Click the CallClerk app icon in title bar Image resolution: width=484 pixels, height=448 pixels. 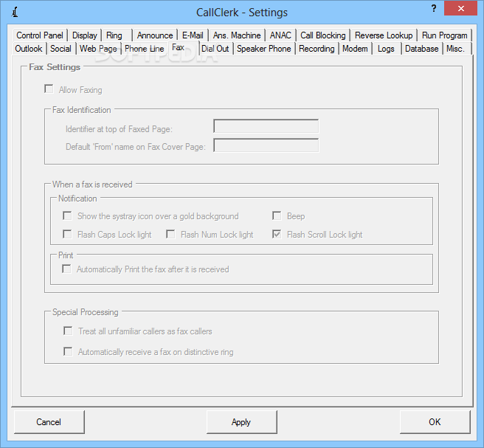click(15, 12)
